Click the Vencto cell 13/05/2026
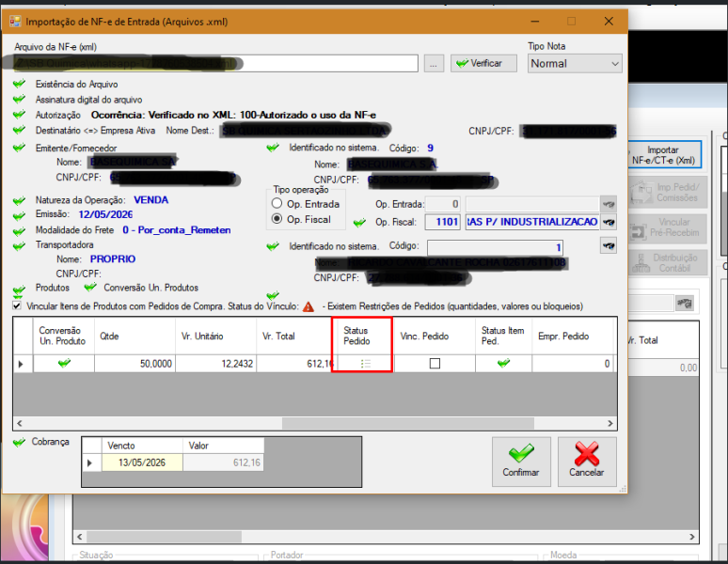 tap(142, 462)
